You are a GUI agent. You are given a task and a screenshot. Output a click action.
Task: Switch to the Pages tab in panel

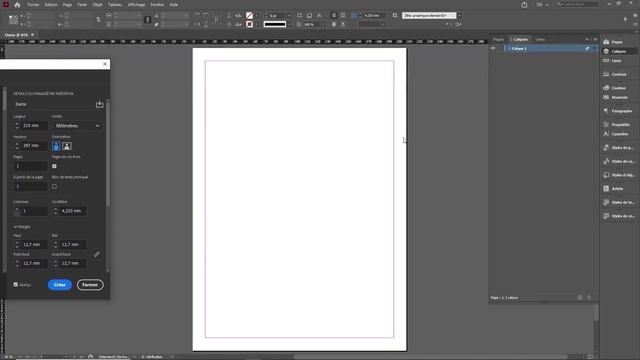[x=498, y=39]
